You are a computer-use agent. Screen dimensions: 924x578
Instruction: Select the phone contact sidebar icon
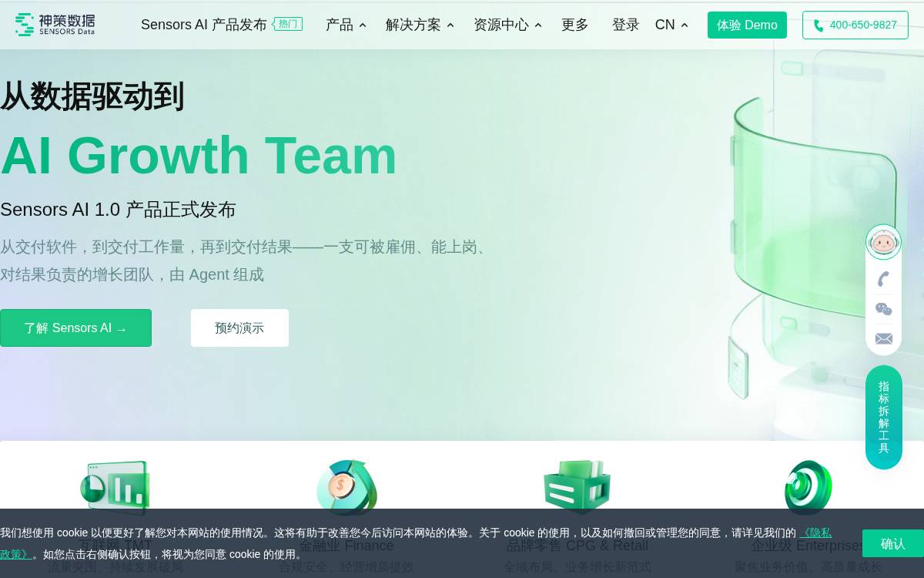[x=883, y=279]
